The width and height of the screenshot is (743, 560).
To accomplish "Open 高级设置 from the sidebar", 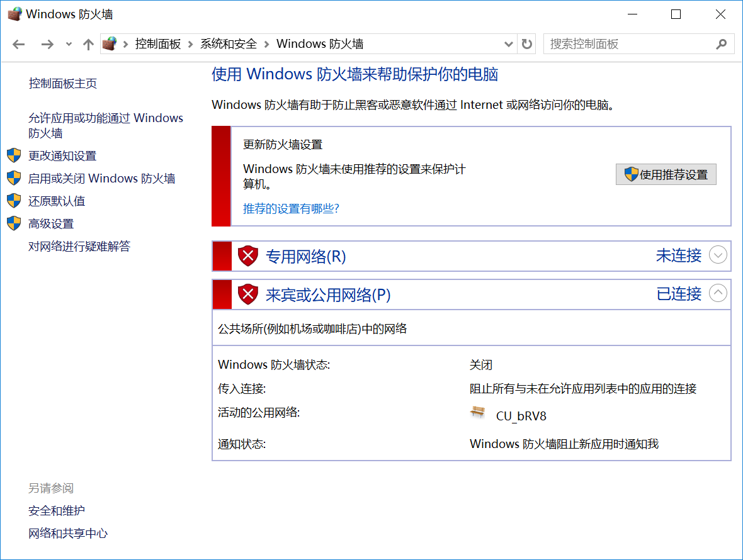I will pyautogui.click(x=51, y=224).
